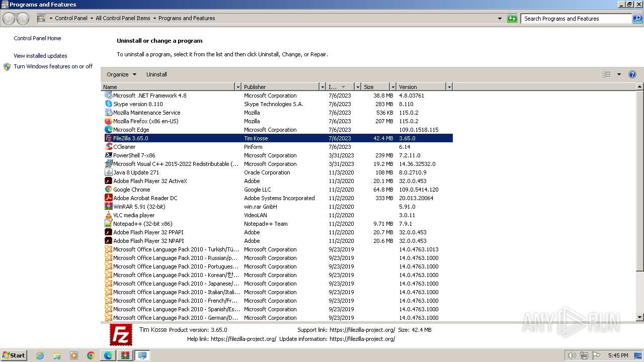Click the Adobe Flash Player NPAPI icon
Image resolution: width=644 pixels, height=362 pixels.
tap(108, 241)
